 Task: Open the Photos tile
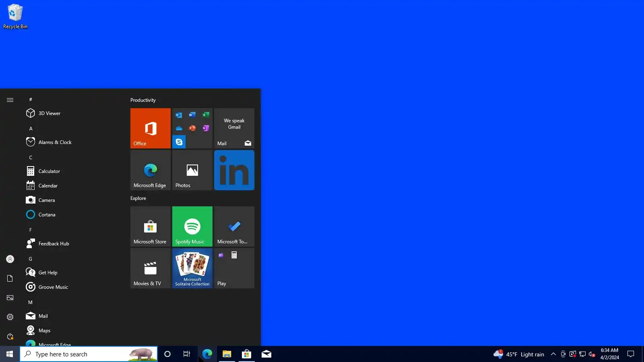(192, 170)
